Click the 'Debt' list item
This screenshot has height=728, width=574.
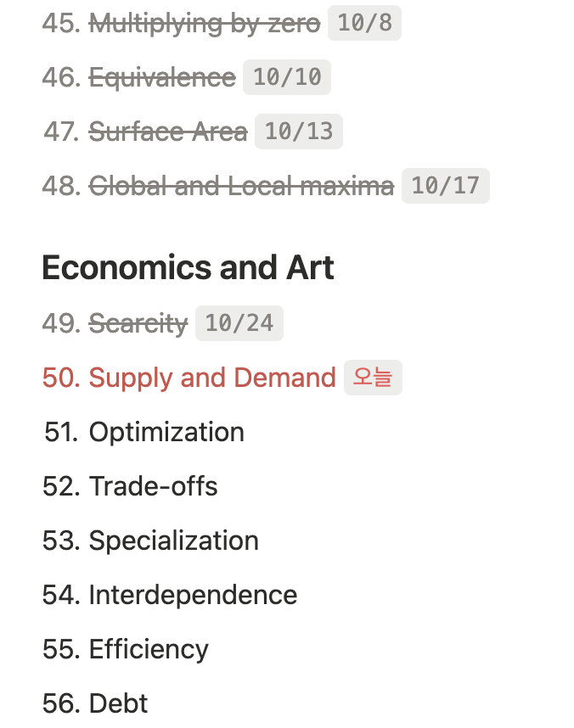(118, 703)
